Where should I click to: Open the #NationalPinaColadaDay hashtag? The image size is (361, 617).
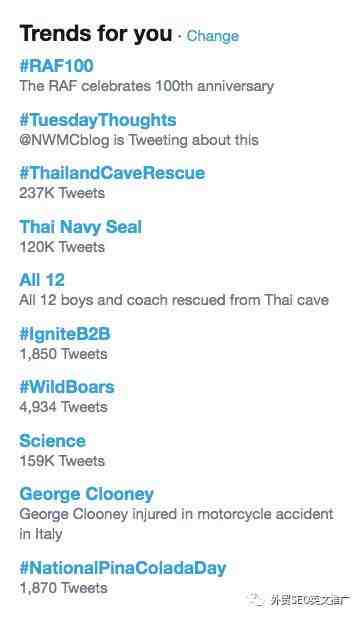pos(123,568)
